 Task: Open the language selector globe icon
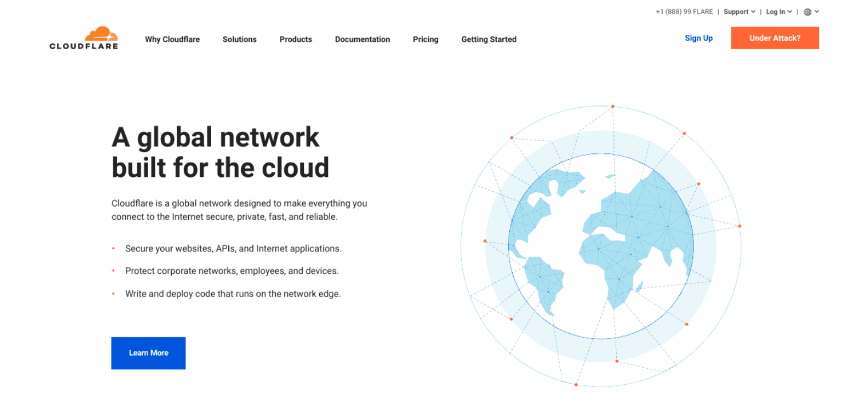tap(808, 11)
